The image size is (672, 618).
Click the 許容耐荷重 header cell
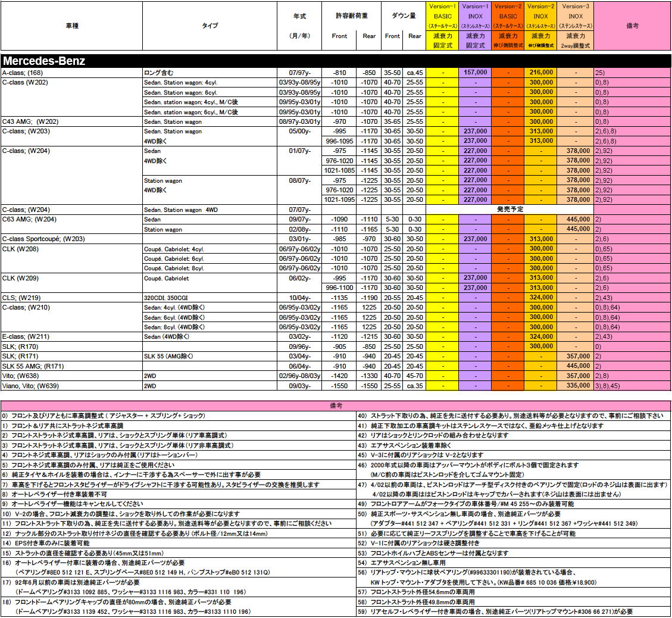coord(351,16)
